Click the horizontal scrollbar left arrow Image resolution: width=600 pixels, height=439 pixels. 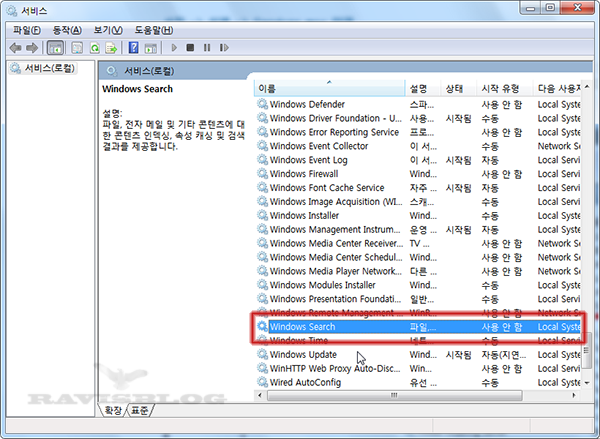(x=260, y=395)
